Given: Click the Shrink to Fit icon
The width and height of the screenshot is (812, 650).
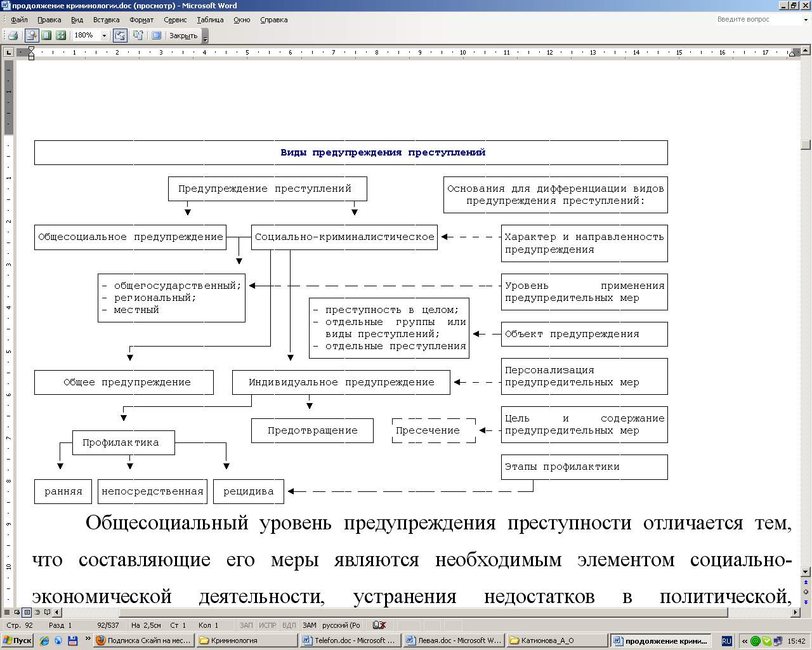Looking at the screenshot, I should point(138,36).
